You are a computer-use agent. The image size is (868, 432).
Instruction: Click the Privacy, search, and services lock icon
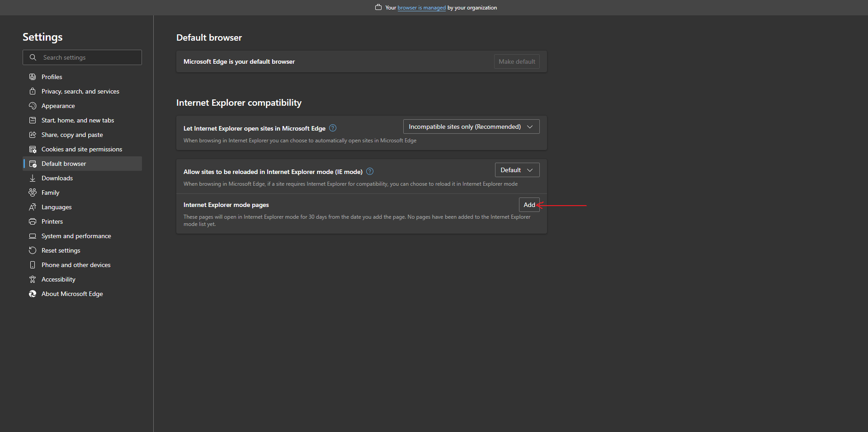coord(33,91)
